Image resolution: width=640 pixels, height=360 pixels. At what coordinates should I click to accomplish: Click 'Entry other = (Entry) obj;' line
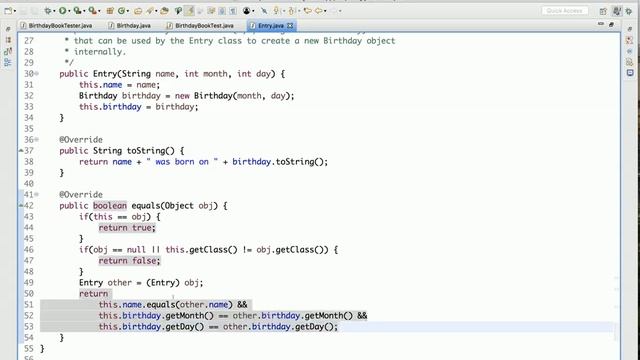(141, 283)
